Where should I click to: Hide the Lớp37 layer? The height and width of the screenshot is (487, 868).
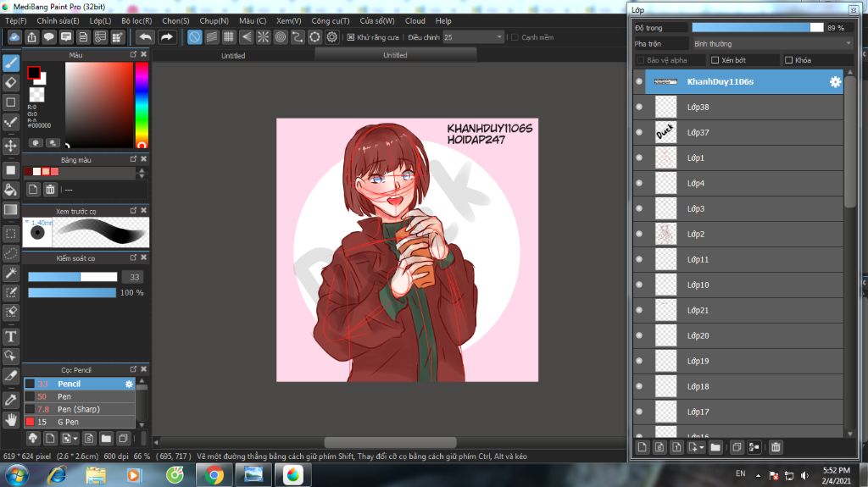(639, 132)
